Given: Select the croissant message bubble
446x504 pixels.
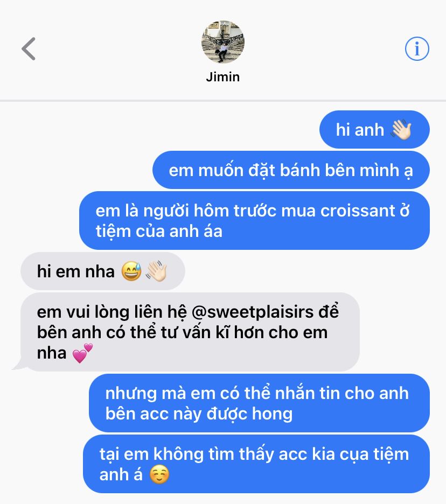Looking at the screenshot, I should (254, 221).
